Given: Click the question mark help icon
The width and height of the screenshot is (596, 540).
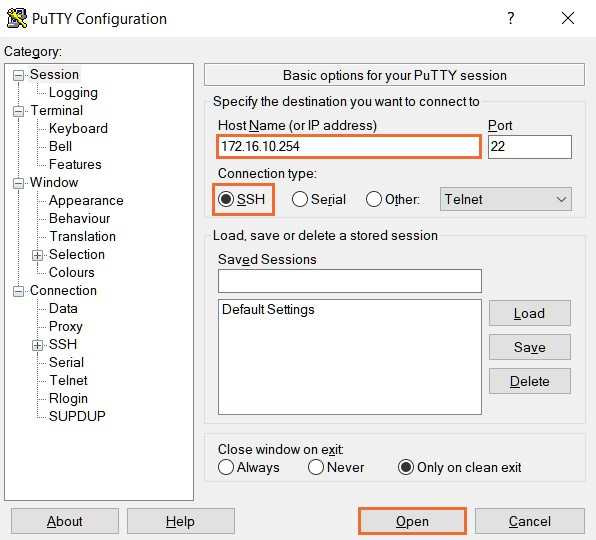Looking at the screenshot, I should 510,18.
